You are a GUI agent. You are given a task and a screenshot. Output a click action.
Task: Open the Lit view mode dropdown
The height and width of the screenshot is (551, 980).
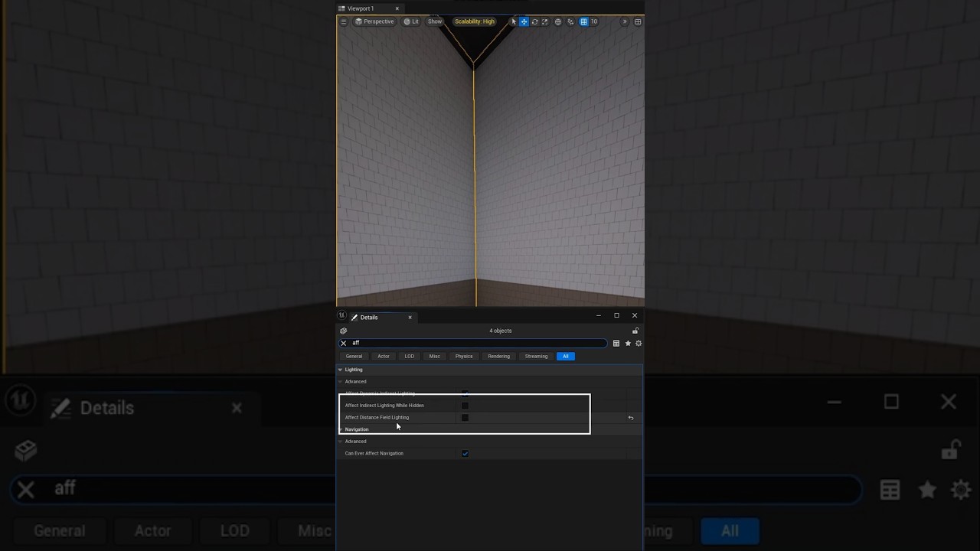411,21
